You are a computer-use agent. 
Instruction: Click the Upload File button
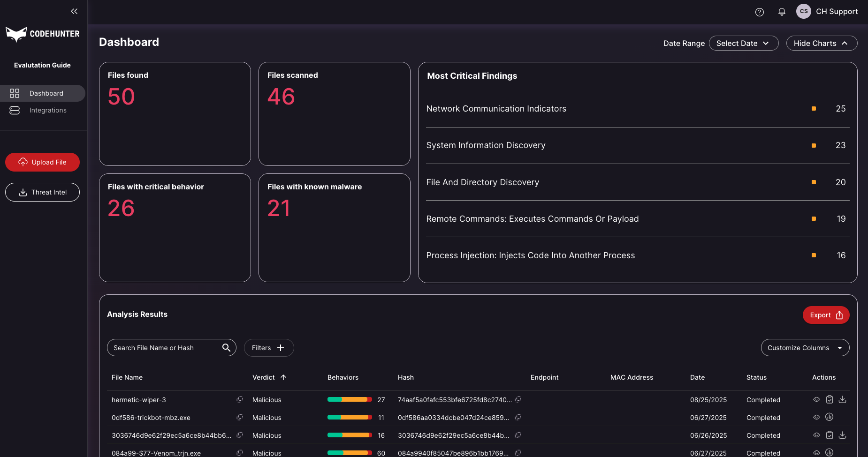(42, 162)
